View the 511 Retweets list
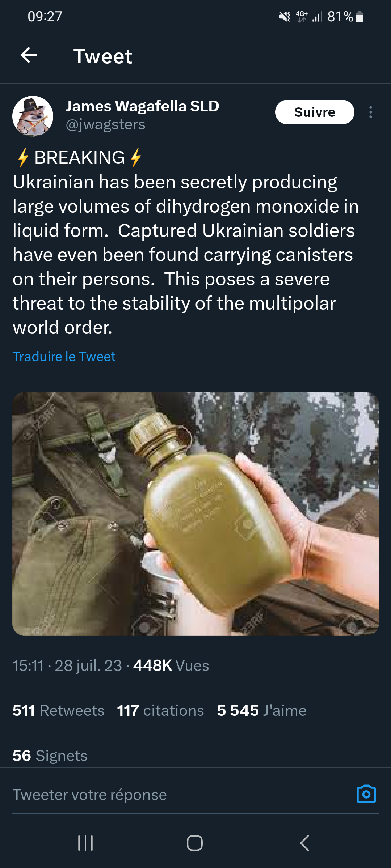Screen dimensions: 391x868 pyautogui.click(x=59, y=711)
